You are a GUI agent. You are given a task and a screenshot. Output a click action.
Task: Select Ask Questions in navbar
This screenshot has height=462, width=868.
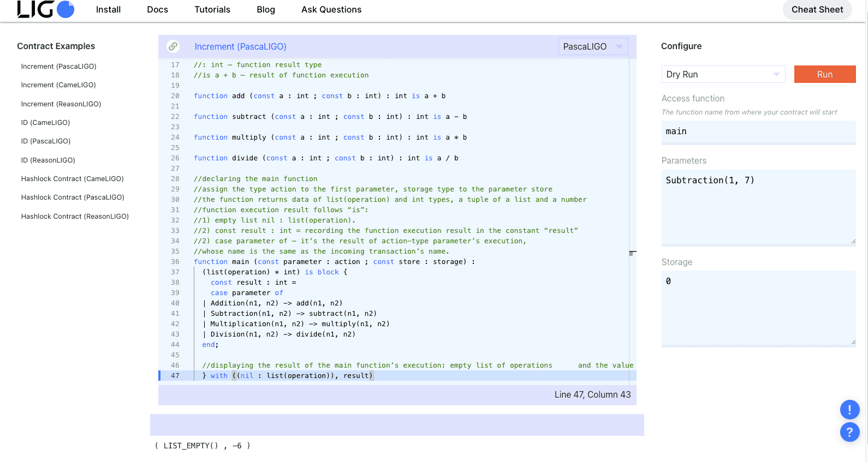point(331,10)
